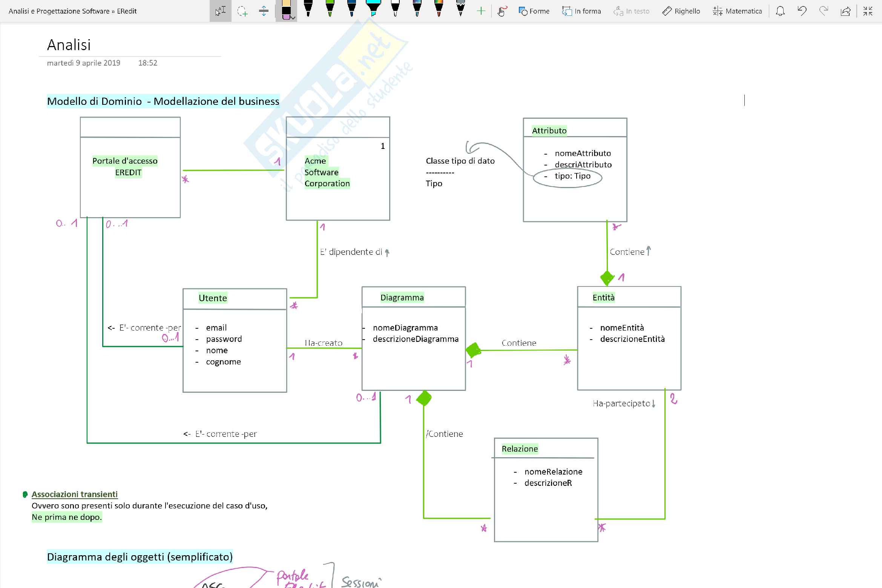The width and height of the screenshot is (882, 588).
Task: Click the time 18:52
Action: (x=148, y=63)
